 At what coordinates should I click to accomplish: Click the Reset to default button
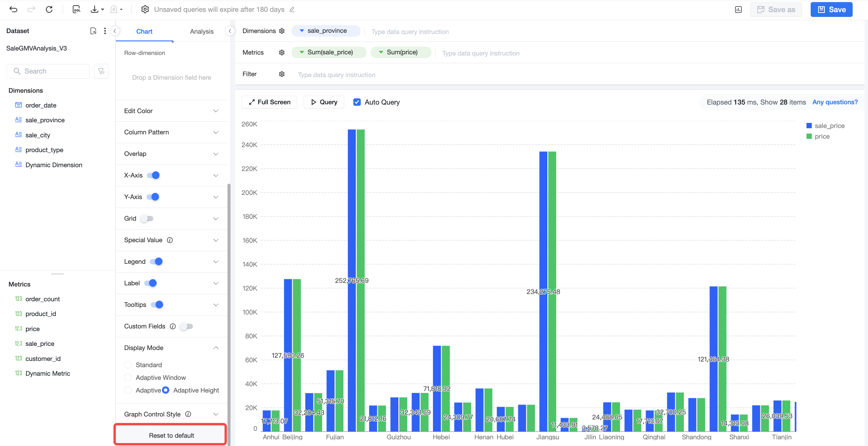click(171, 435)
